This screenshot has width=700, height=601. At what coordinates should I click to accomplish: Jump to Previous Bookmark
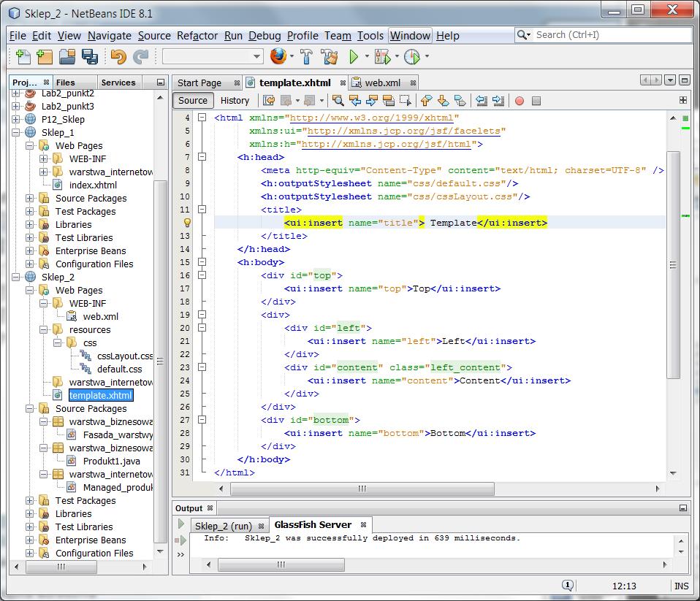[426, 101]
